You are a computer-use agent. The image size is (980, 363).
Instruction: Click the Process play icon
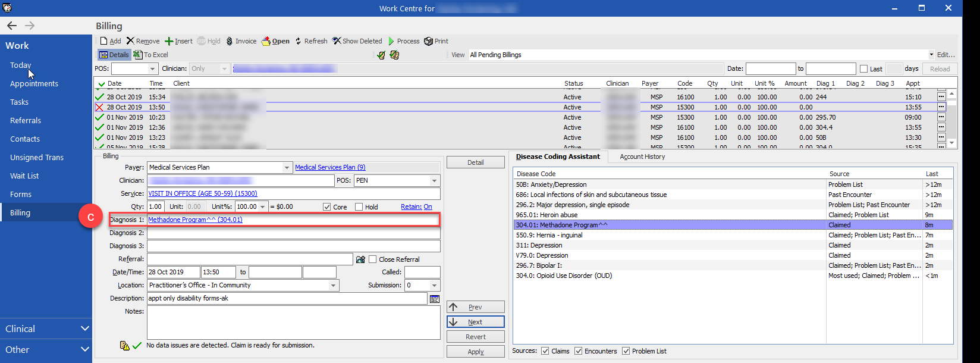point(391,41)
